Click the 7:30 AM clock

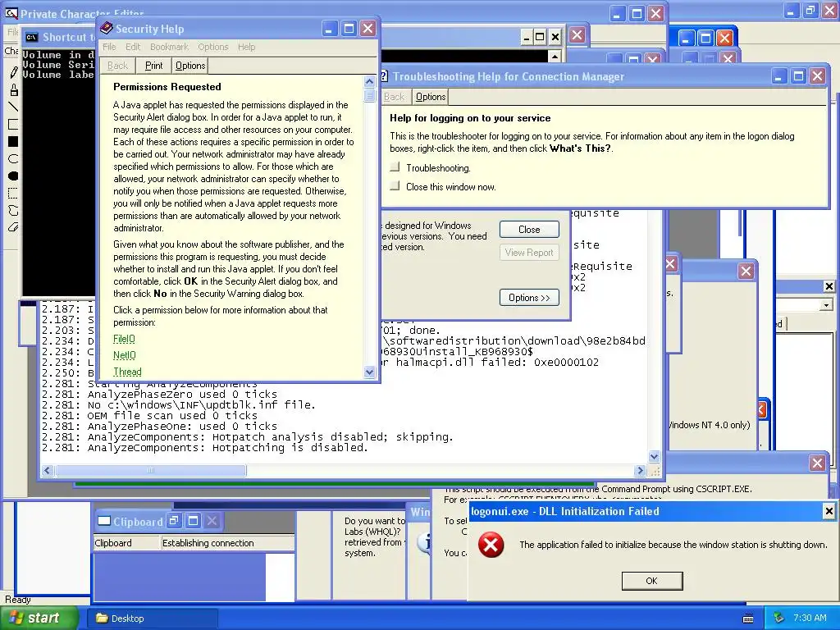pos(810,618)
